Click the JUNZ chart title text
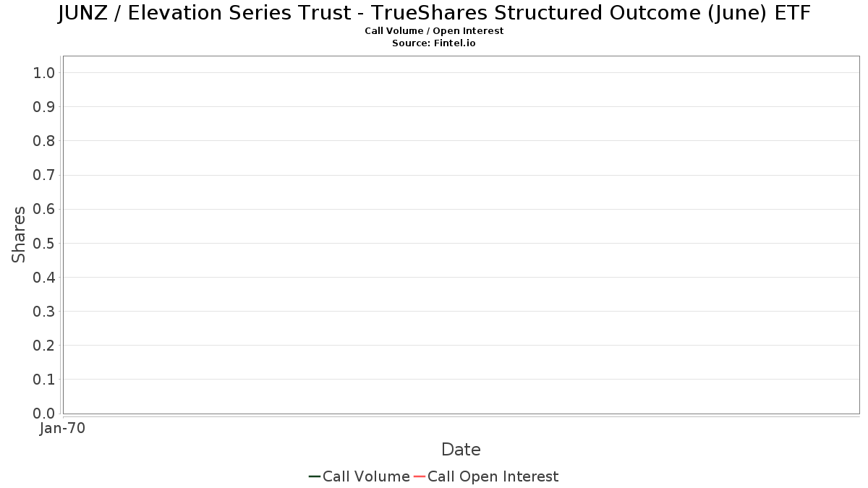 [434, 13]
